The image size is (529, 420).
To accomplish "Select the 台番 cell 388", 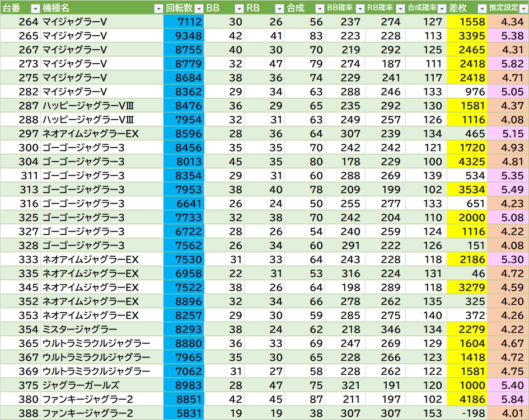I will click(x=21, y=413).
